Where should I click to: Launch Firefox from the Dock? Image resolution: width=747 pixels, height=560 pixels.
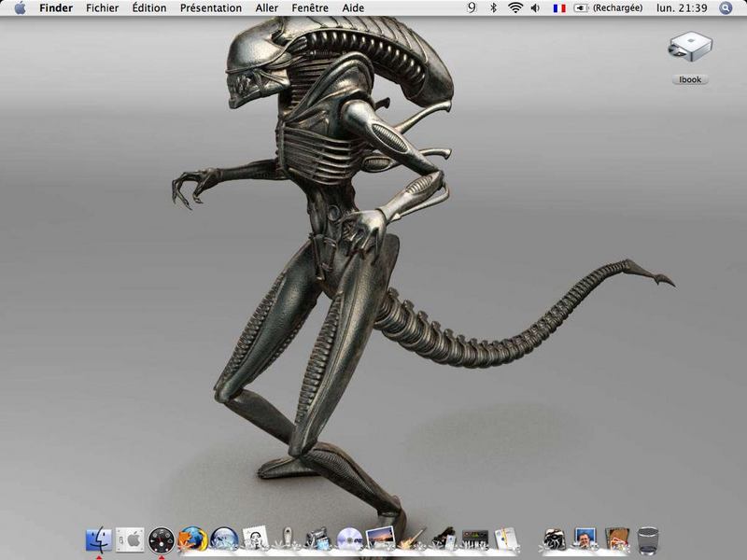pos(192,539)
